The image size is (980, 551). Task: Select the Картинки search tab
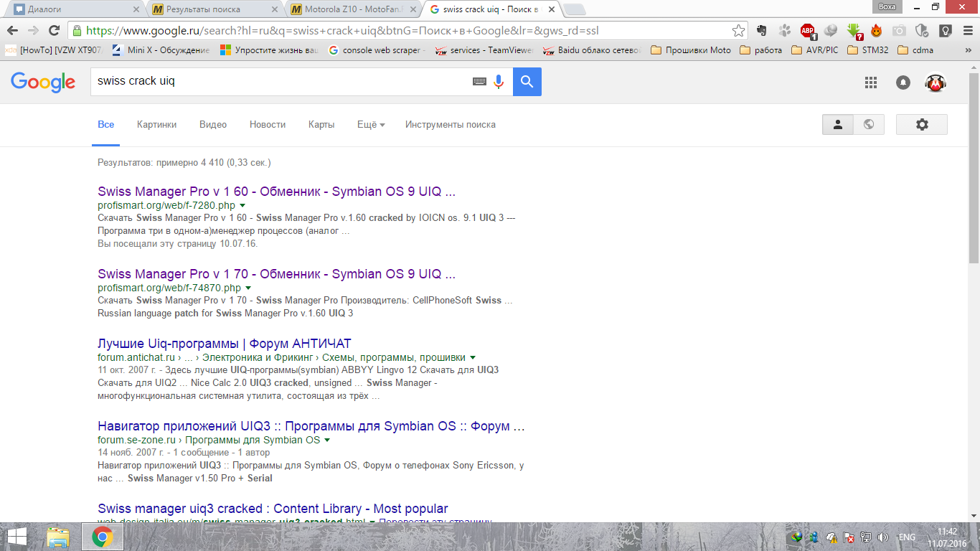(156, 125)
